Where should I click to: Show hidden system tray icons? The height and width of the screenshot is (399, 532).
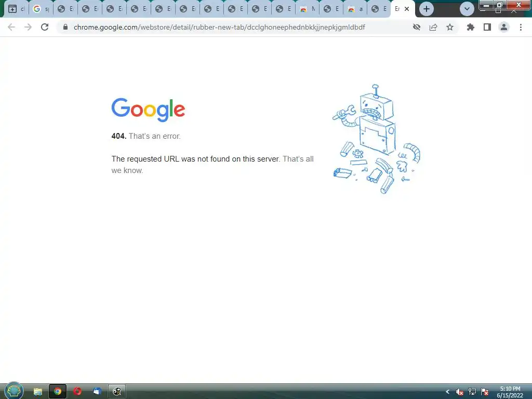[447, 392]
